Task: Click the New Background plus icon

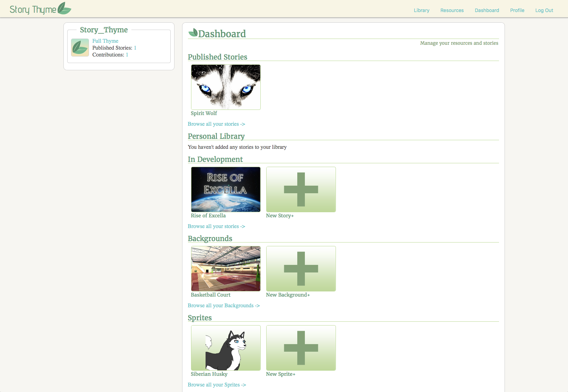Action: pos(301,269)
